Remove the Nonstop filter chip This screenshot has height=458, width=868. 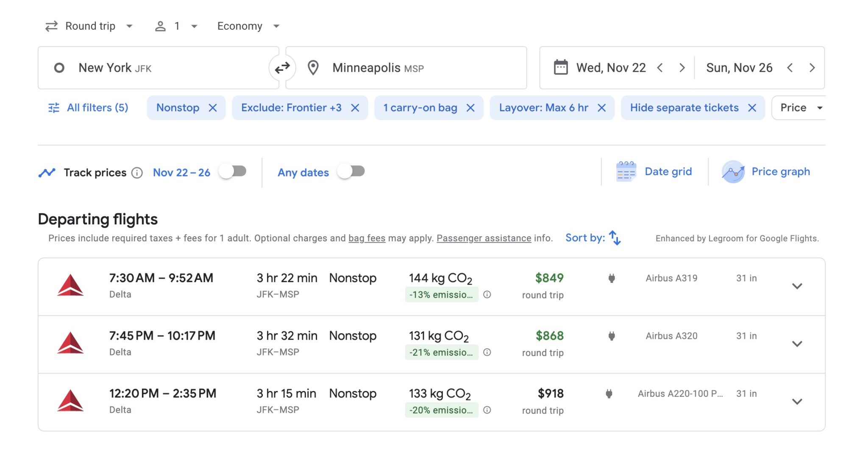[214, 108]
